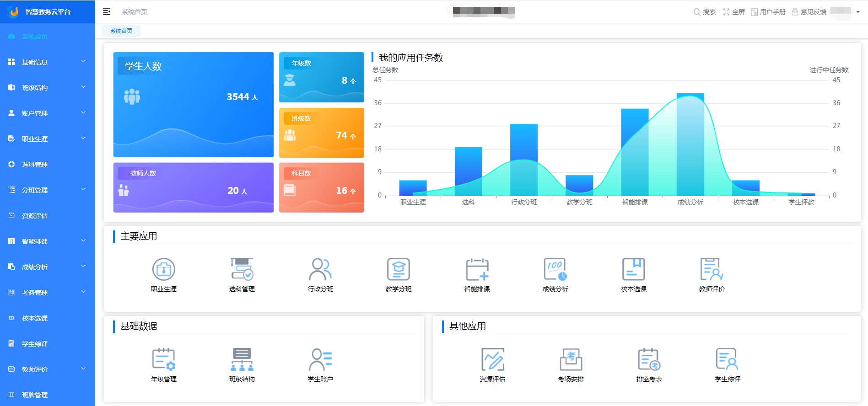Expand 考务管理 in the sidebar
Image resolution: width=868 pixels, height=406 pixels.
click(x=47, y=293)
